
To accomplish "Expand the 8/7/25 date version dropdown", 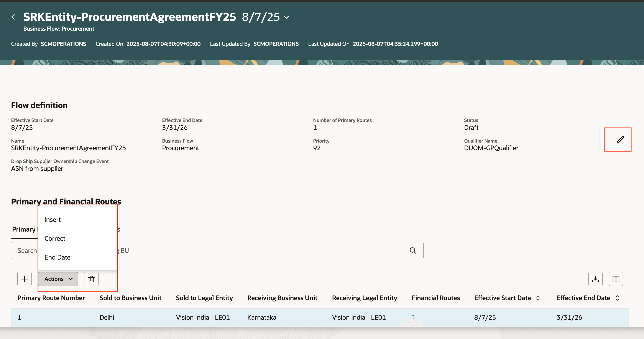I will coord(286,17).
